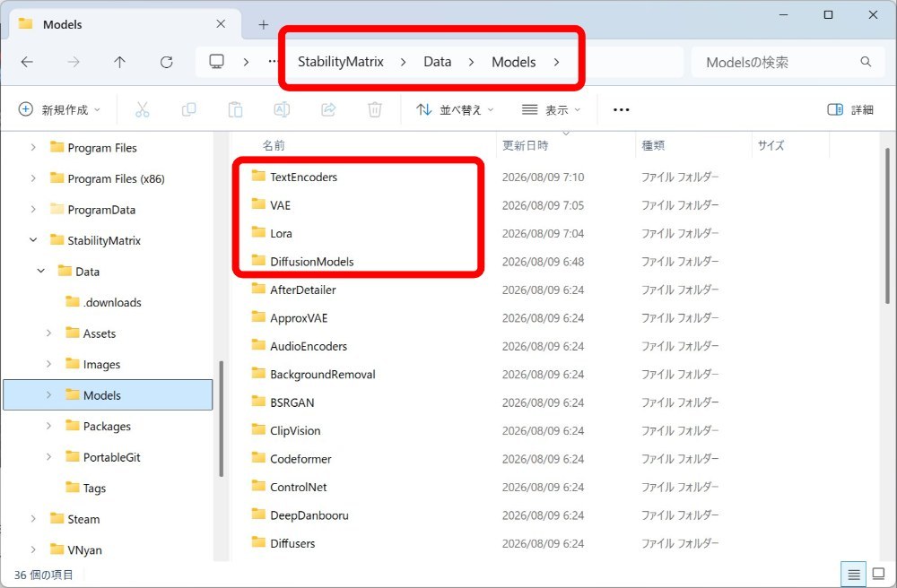Select VNyan in the navigation tree

(84, 549)
